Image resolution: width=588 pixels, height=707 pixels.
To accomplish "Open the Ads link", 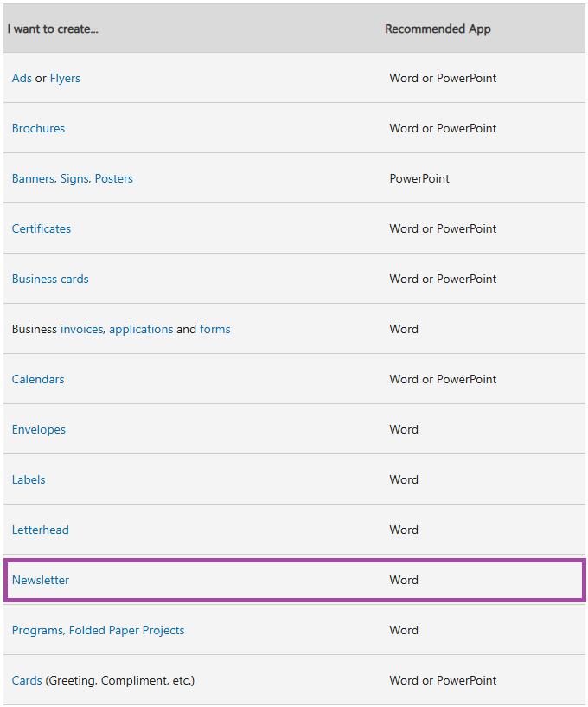I will (22, 78).
